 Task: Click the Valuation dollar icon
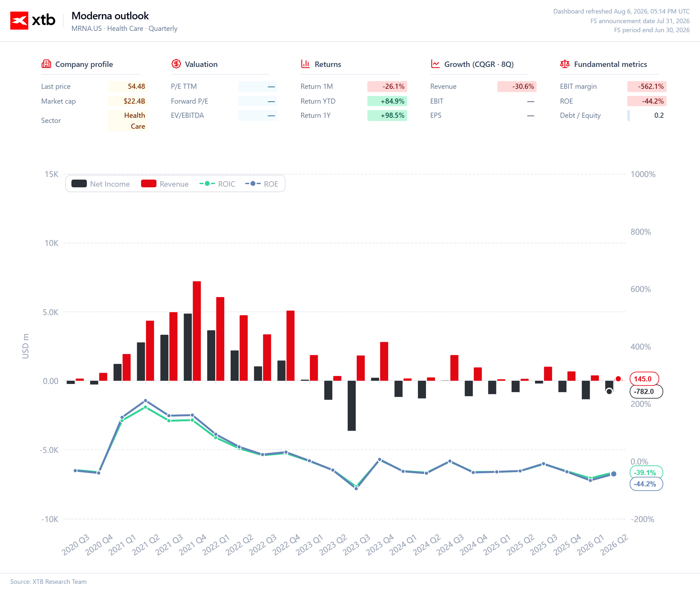[x=176, y=64]
